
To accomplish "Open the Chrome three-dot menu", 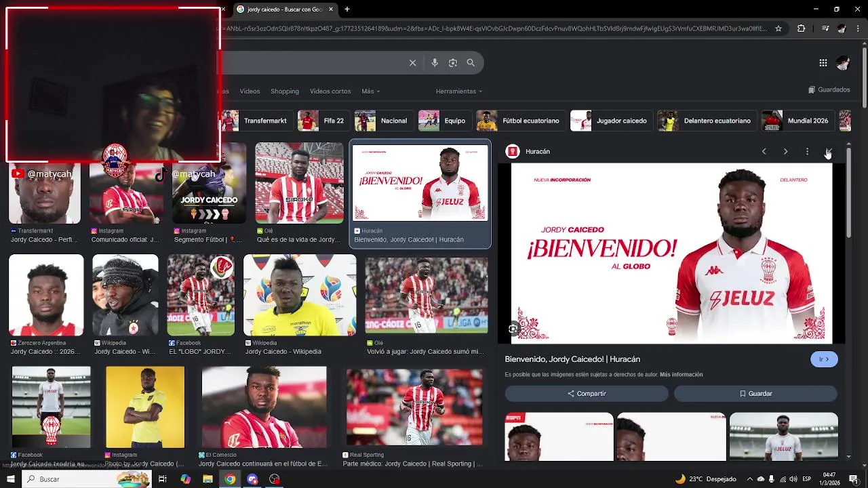I will pyautogui.click(x=858, y=28).
